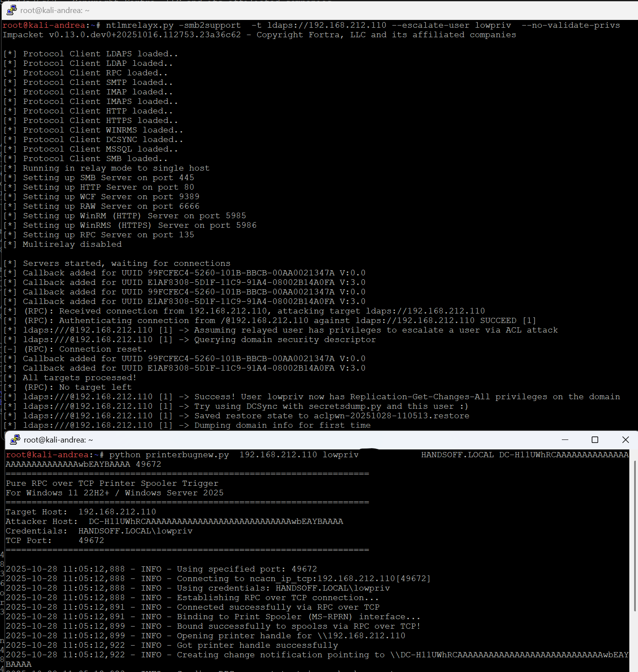Image resolution: width=638 pixels, height=672 pixels.
Task: Click 'Protocol Client DCSYNC loaded..' line
Action: pyautogui.click(x=93, y=139)
